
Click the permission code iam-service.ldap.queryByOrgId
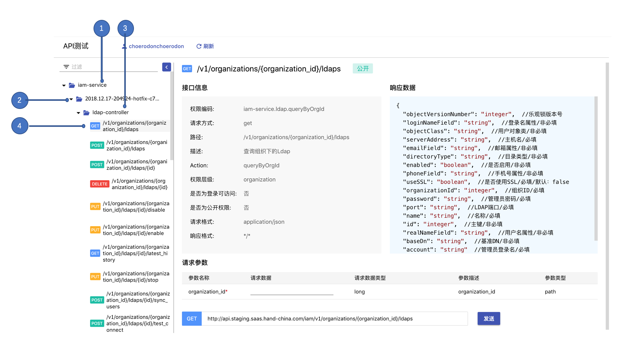284,109
